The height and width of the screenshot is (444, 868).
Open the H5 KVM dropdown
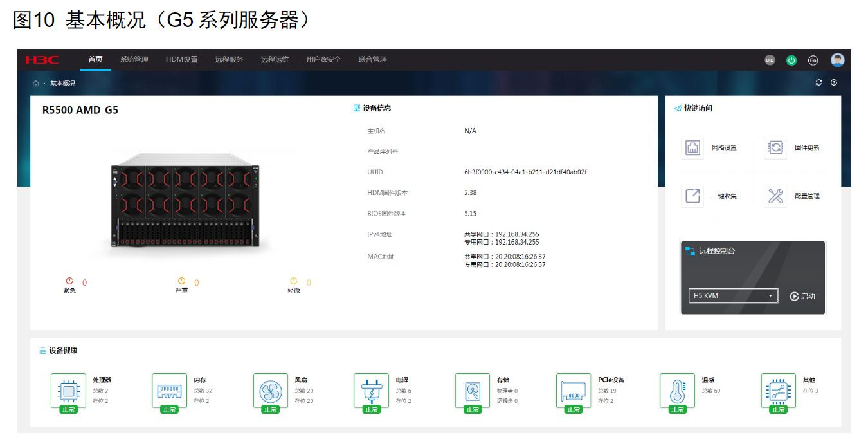(733, 296)
